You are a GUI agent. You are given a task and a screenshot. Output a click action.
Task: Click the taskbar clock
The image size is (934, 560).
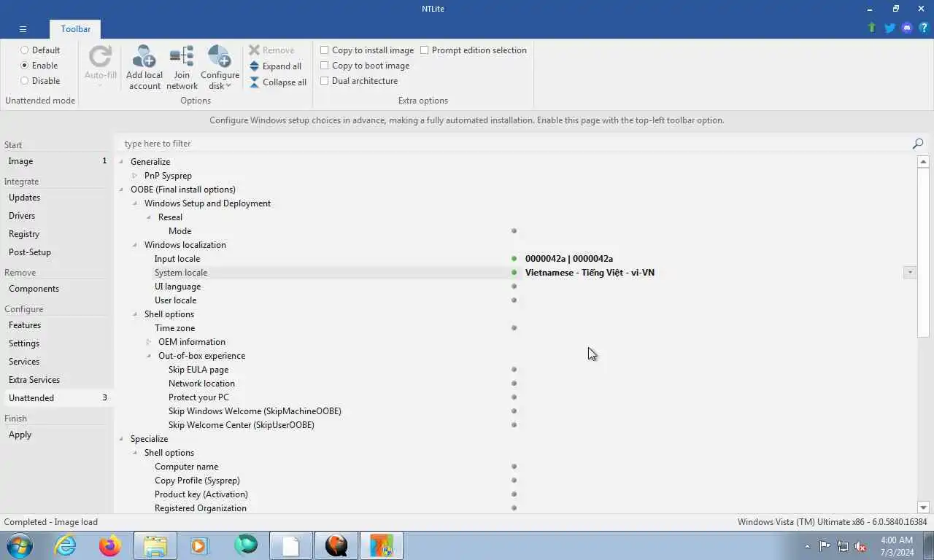point(897,546)
